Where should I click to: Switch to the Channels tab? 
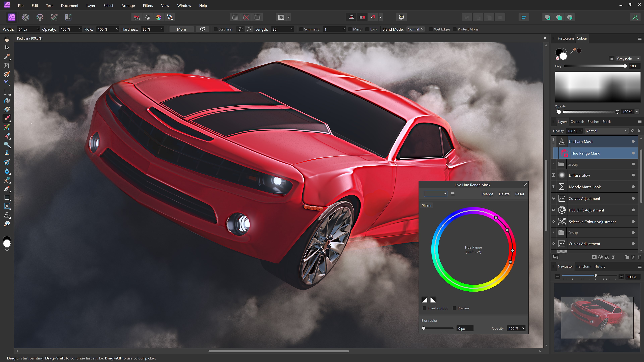pos(577,122)
